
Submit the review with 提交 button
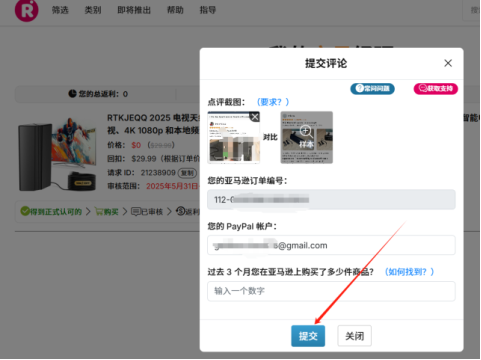tap(308, 336)
